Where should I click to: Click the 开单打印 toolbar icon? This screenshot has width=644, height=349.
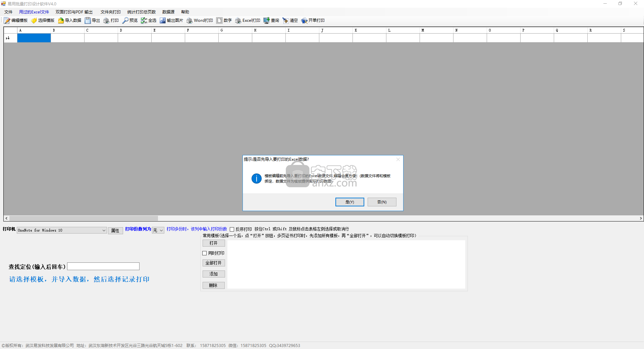point(304,20)
